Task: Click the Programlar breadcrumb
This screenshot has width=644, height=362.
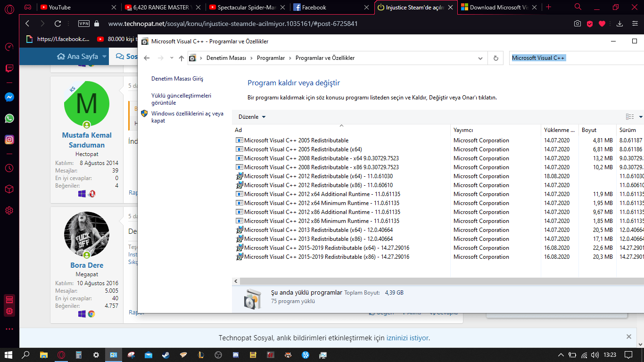Action: [271, 58]
